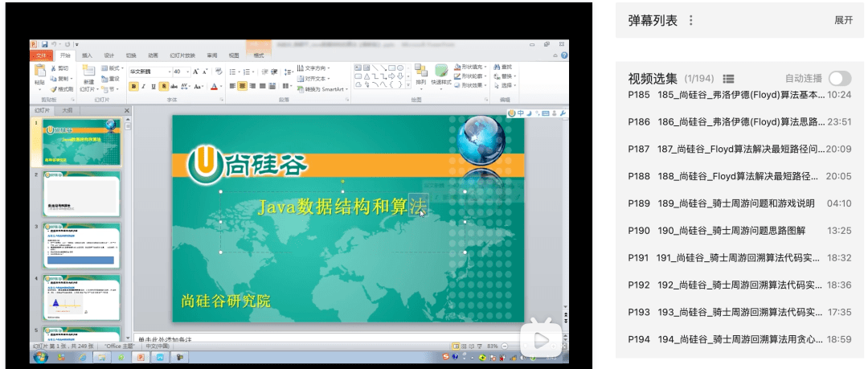
Task: Click the 快速样式 quick styles icon
Action: (x=441, y=74)
